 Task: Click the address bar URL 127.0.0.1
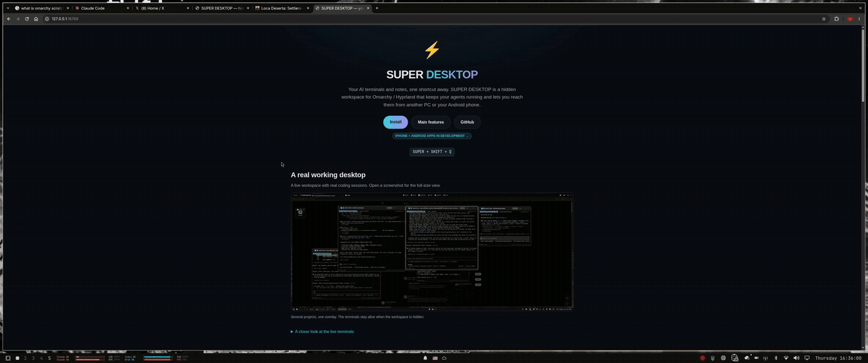tap(64, 19)
